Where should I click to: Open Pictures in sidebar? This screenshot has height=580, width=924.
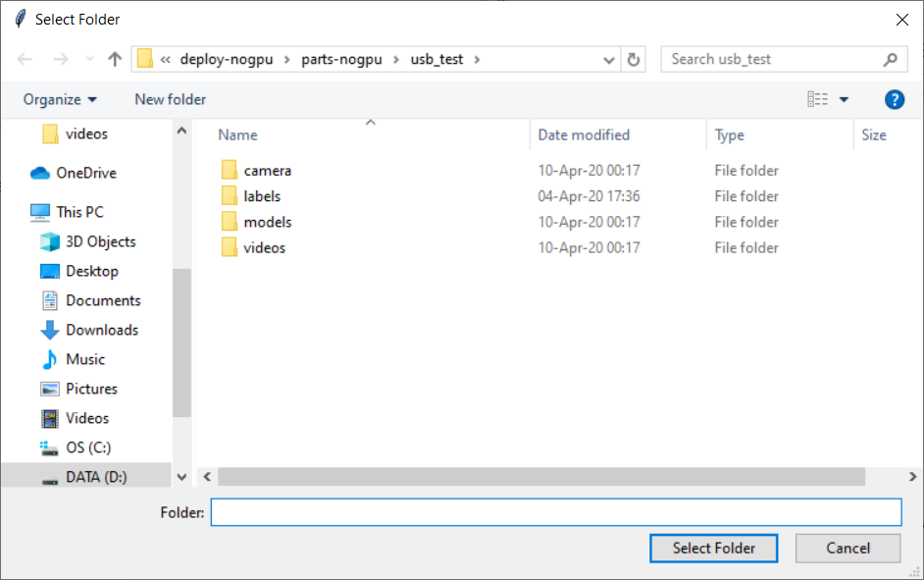pos(91,389)
